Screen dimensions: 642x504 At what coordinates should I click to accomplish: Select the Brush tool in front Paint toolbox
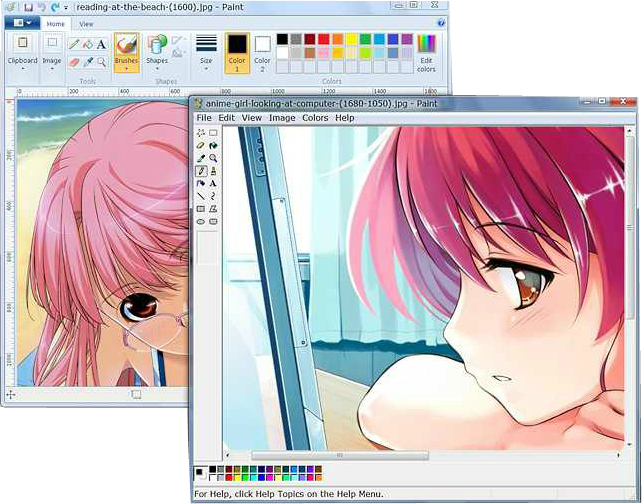tap(213, 171)
